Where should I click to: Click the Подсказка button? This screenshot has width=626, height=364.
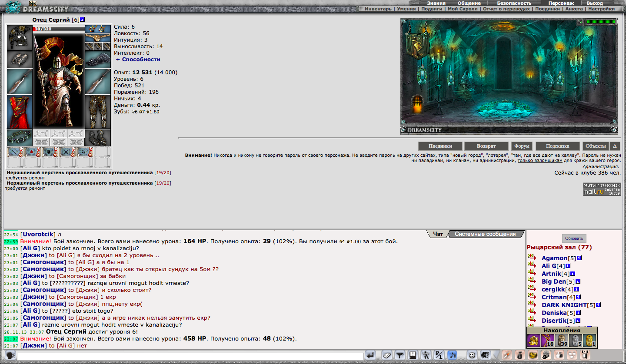[x=558, y=146]
